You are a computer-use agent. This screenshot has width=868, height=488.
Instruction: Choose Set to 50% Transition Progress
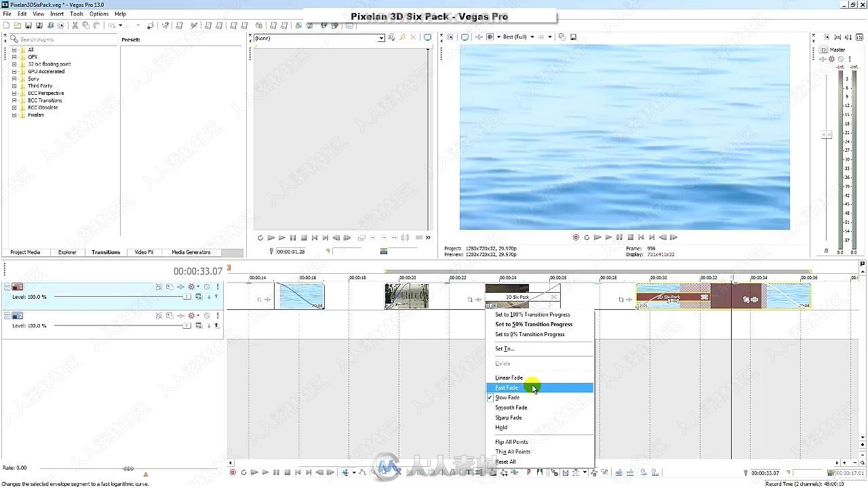tap(540, 324)
